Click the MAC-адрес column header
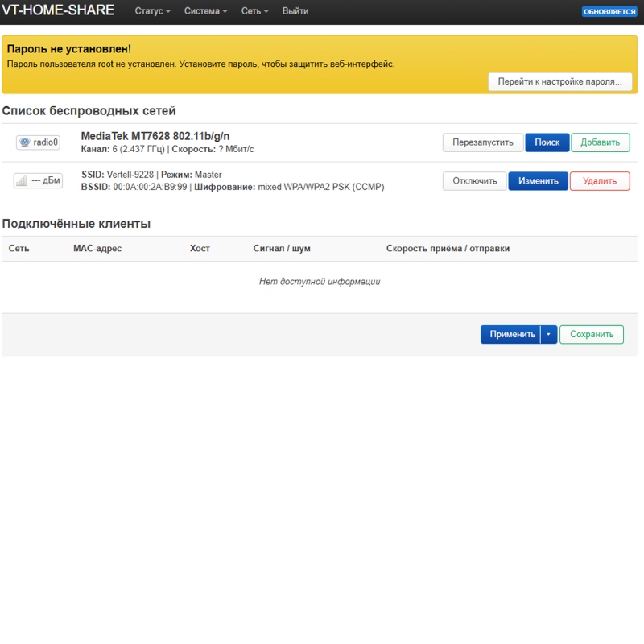The width and height of the screenshot is (644, 644). coord(97,249)
